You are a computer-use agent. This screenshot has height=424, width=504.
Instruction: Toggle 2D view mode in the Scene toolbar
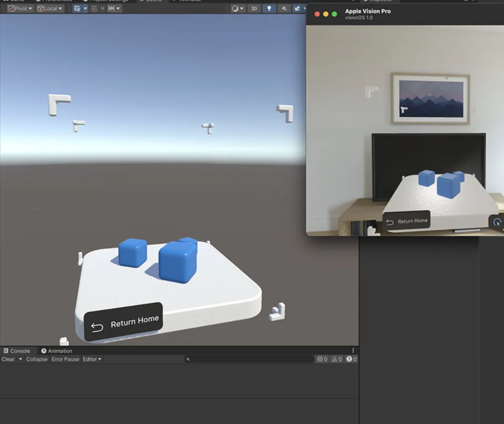(x=254, y=8)
